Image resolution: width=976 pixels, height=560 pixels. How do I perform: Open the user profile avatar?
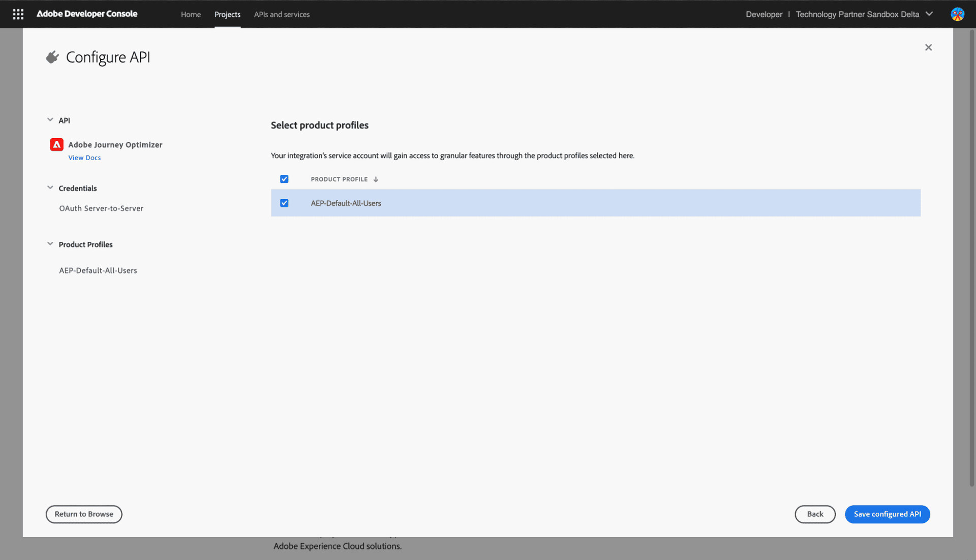(x=958, y=14)
